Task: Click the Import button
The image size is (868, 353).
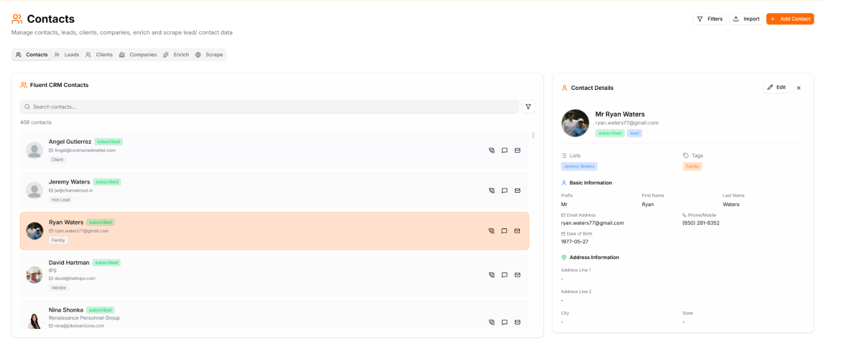Action: tap(746, 19)
